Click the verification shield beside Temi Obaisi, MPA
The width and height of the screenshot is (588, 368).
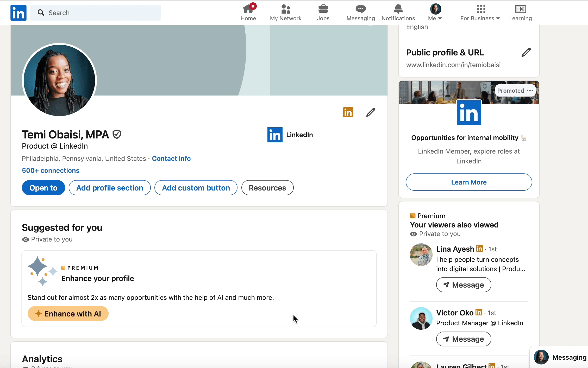[x=117, y=135]
